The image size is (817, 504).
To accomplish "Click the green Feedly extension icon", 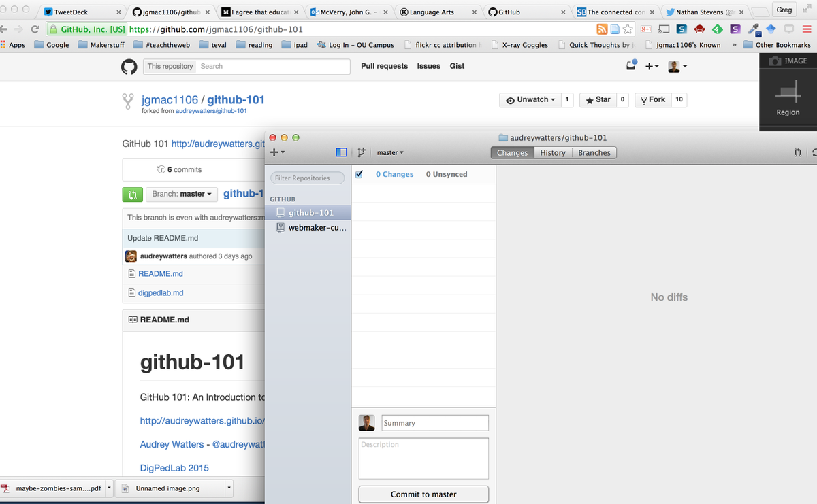I will (x=717, y=29).
